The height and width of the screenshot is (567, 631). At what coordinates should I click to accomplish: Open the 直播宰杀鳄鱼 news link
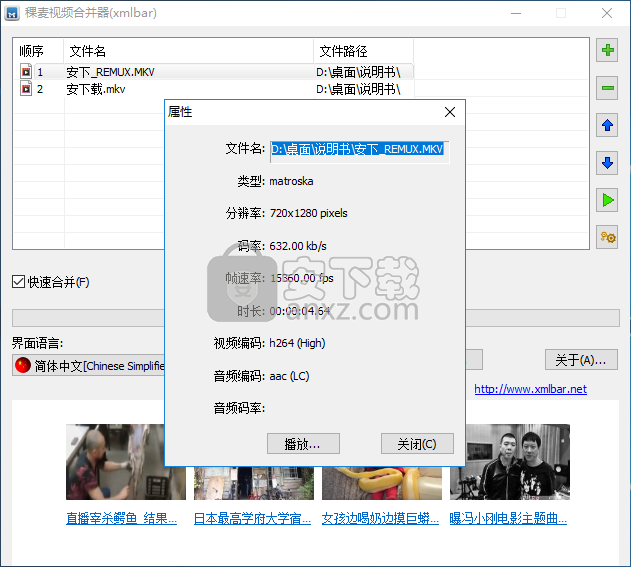[x=122, y=518]
